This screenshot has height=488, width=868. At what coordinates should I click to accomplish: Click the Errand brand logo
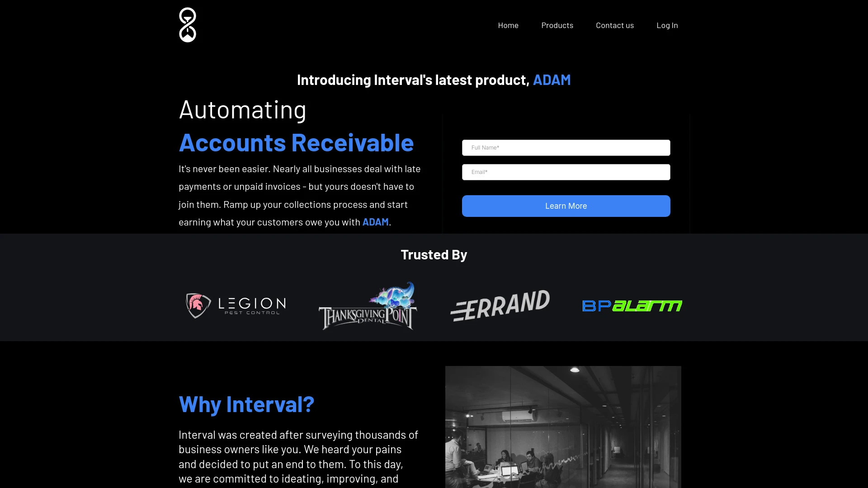(x=500, y=305)
